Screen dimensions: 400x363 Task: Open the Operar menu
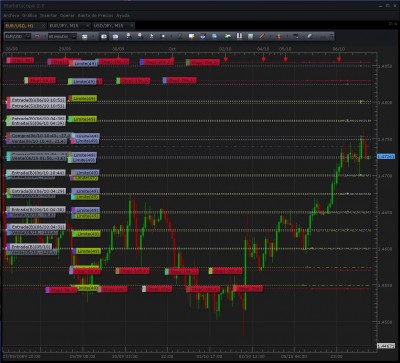coord(67,15)
